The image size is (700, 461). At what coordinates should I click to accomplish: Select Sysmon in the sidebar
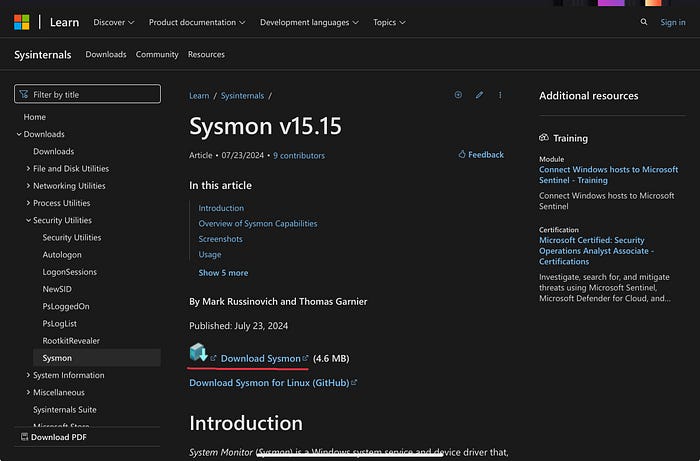[97, 358]
